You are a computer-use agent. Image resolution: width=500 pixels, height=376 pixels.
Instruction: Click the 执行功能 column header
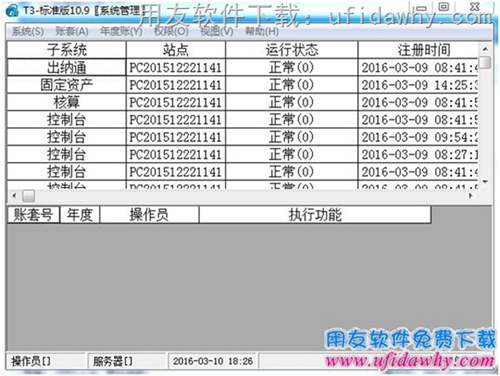[x=315, y=215]
